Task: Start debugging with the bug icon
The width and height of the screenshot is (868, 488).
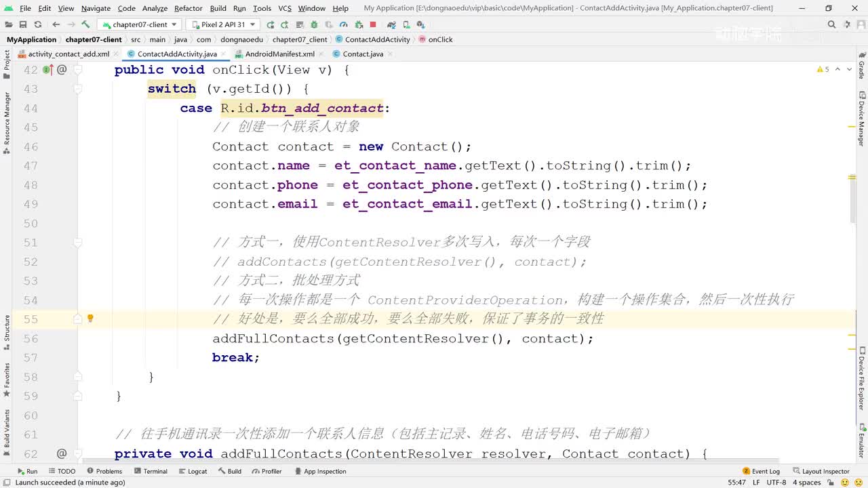Action: coord(313,24)
